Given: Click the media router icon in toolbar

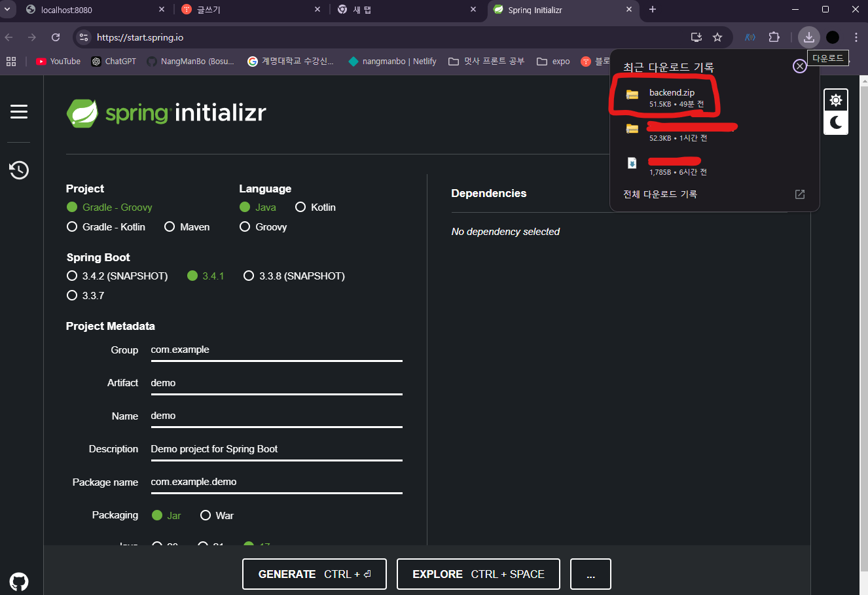Looking at the screenshot, I should pyautogui.click(x=750, y=37).
